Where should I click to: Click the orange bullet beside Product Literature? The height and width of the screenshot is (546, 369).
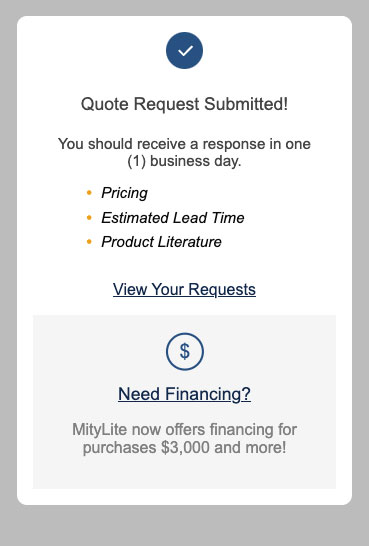click(x=89, y=242)
